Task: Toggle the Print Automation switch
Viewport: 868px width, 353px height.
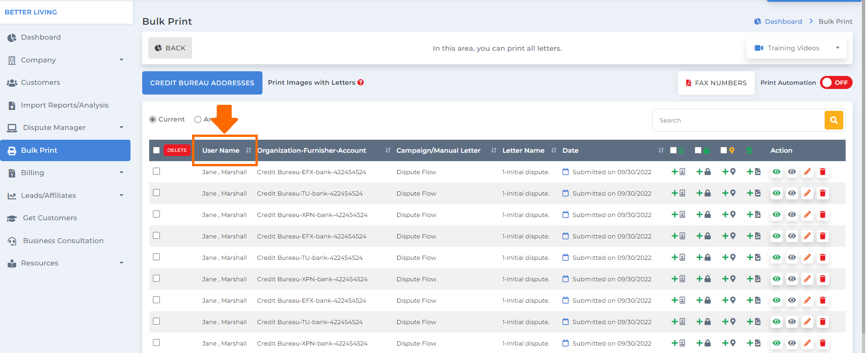Action: 836,82
